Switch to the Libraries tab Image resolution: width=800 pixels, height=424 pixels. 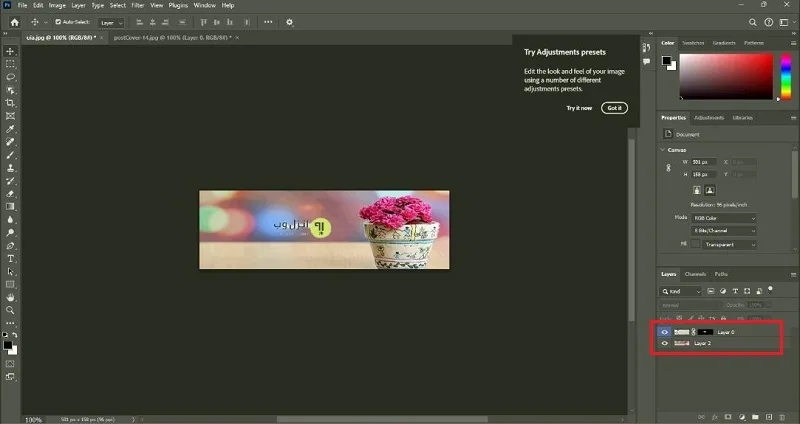tap(742, 118)
